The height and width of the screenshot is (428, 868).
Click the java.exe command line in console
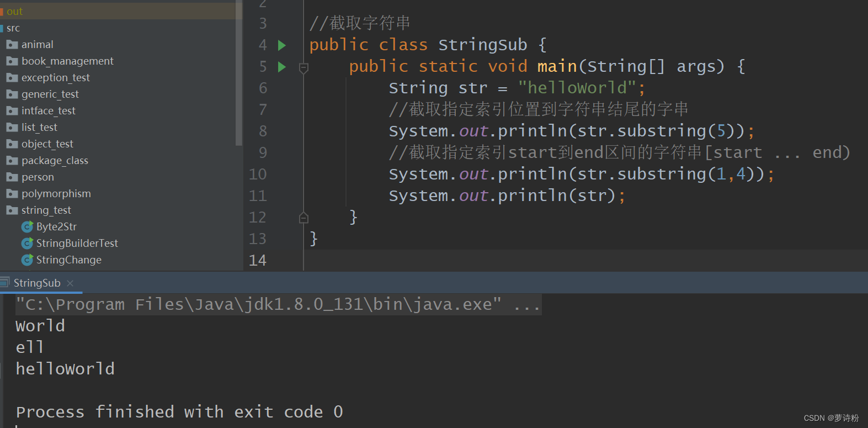click(x=278, y=304)
